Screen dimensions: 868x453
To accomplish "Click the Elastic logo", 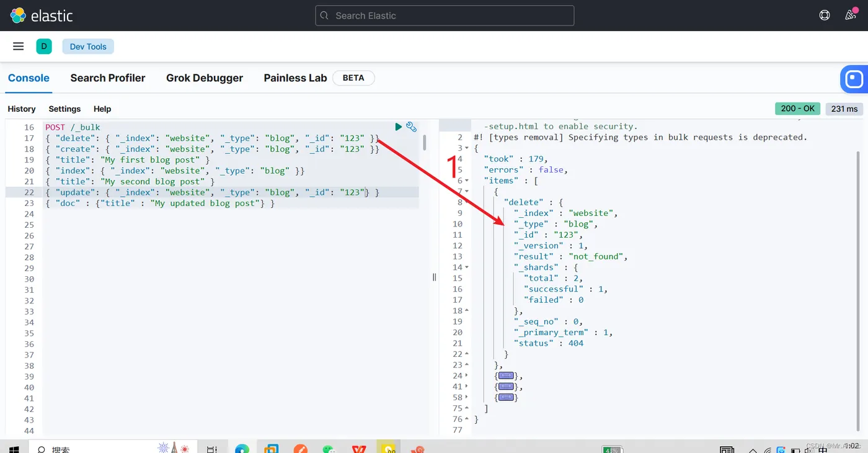I will pyautogui.click(x=41, y=16).
